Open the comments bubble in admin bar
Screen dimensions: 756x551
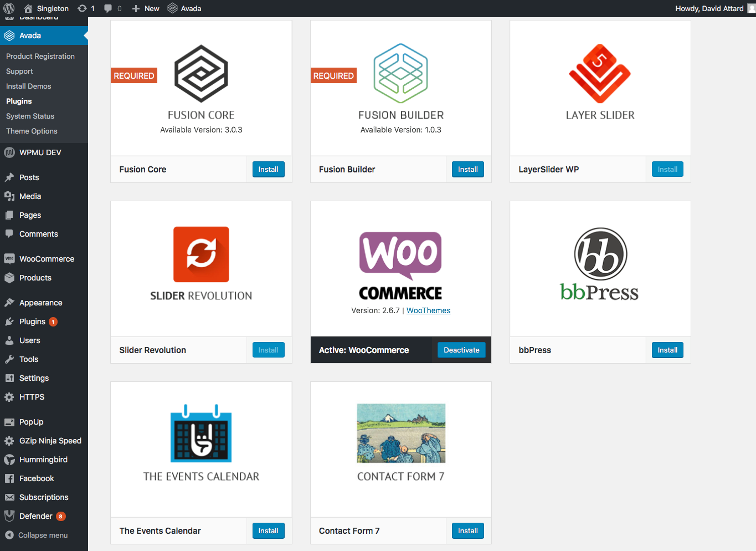(x=108, y=8)
